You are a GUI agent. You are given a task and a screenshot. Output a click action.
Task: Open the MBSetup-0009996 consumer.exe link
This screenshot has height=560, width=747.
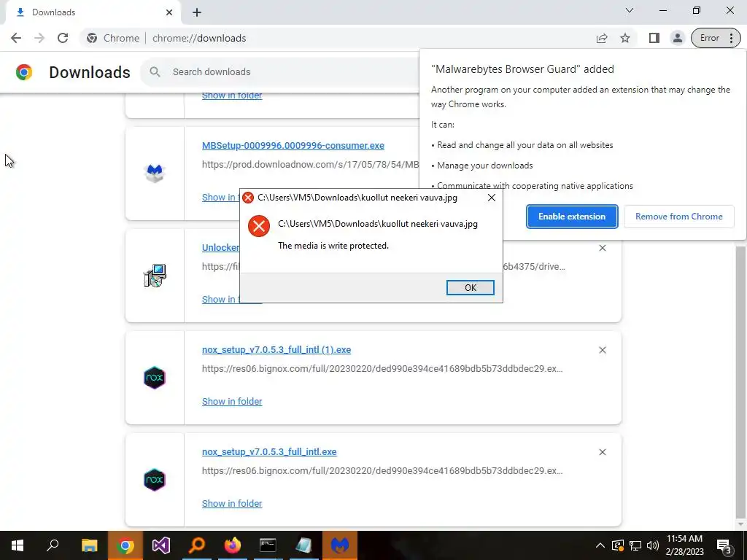pos(293,146)
